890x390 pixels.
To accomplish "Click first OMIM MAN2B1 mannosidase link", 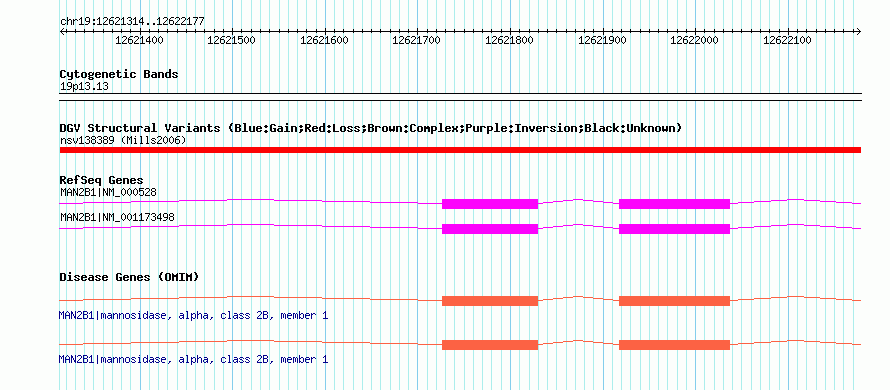I will [194, 315].
